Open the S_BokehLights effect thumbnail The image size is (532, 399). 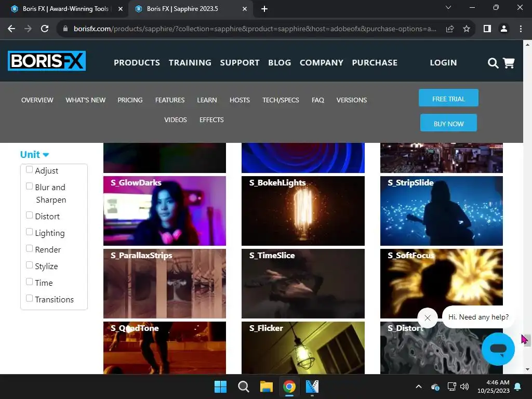click(x=303, y=211)
